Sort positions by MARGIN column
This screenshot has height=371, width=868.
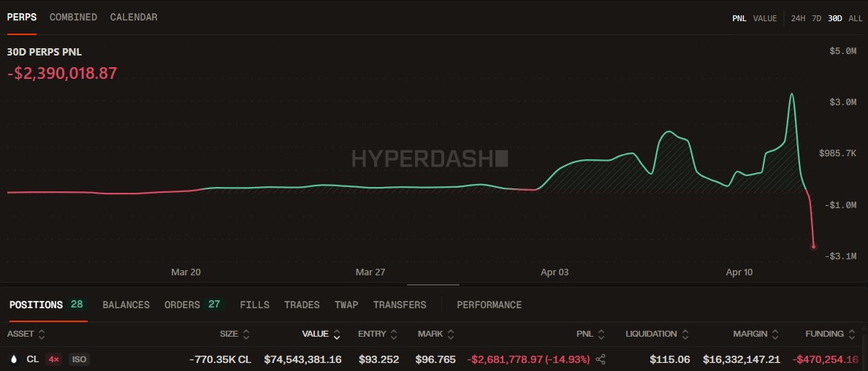[757, 334]
